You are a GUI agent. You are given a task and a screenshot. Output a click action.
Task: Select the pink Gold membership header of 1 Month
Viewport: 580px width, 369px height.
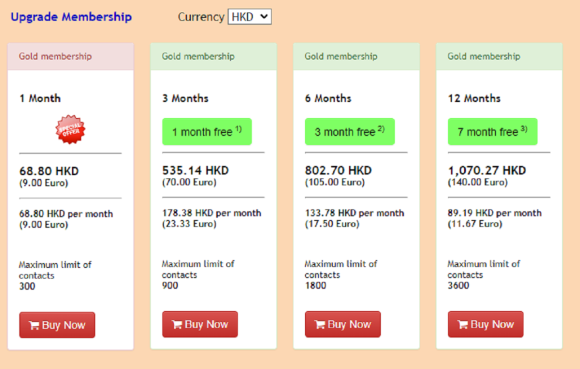coord(71,56)
